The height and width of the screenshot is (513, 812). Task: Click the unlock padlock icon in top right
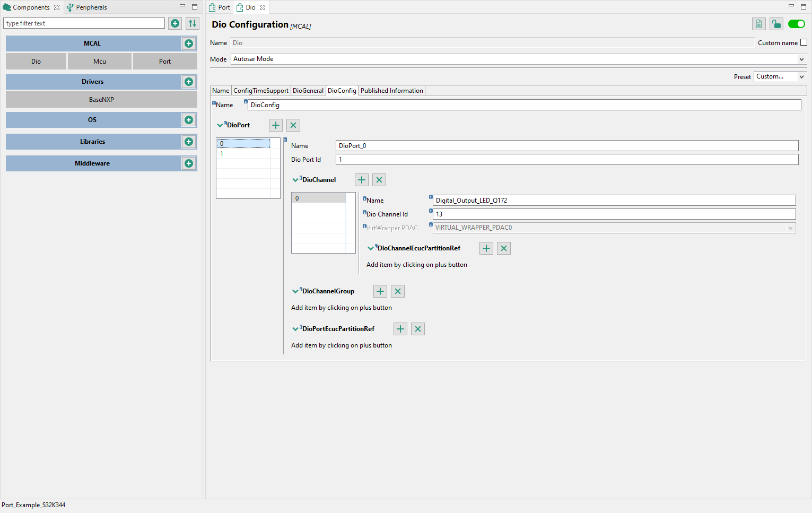coord(776,24)
